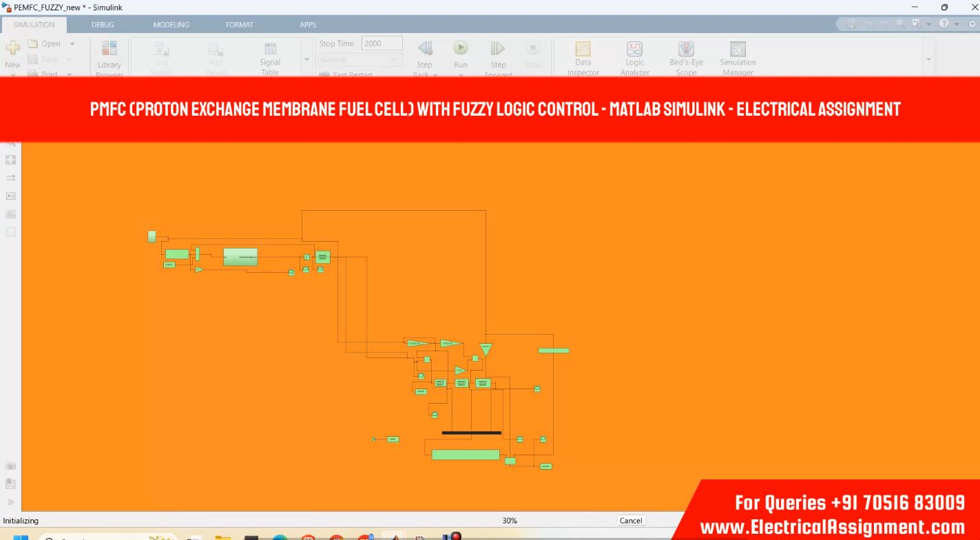Image resolution: width=980 pixels, height=540 pixels.
Task: Open the Simulation Manager
Action: (738, 50)
